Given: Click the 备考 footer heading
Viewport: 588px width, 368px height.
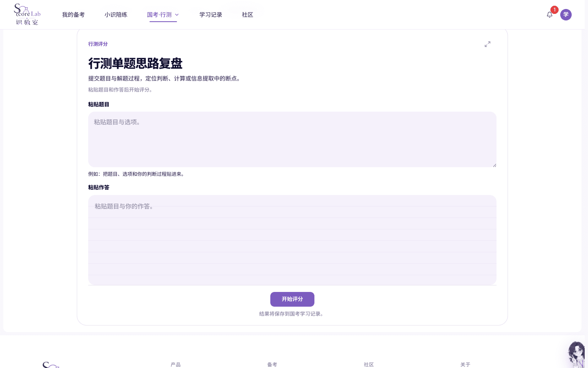Looking at the screenshot, I should click(x=272, y=365).
